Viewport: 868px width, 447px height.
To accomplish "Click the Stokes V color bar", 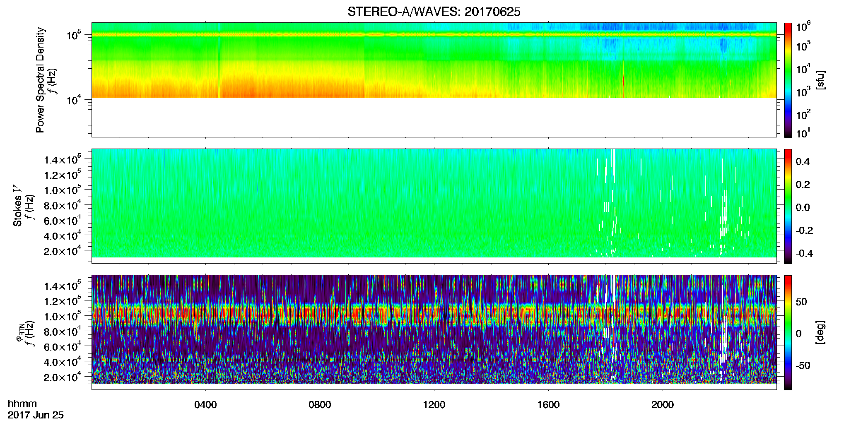I will [788, 206].
